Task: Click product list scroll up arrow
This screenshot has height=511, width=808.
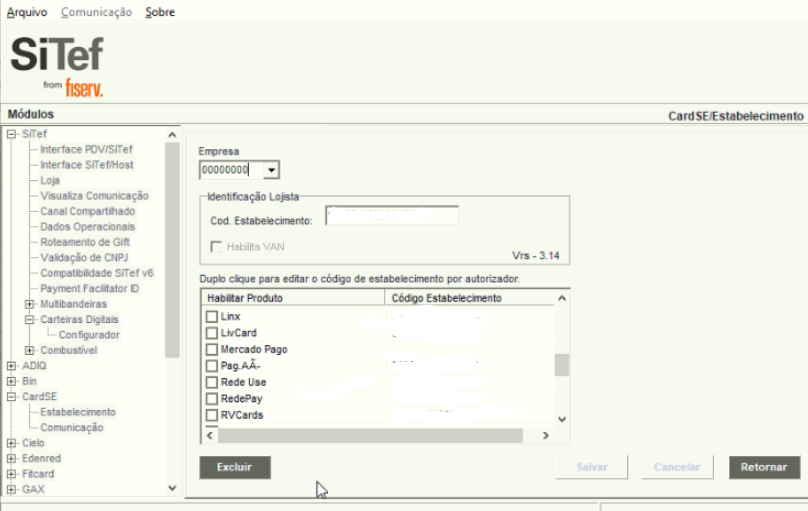Action: coord(562,298)
